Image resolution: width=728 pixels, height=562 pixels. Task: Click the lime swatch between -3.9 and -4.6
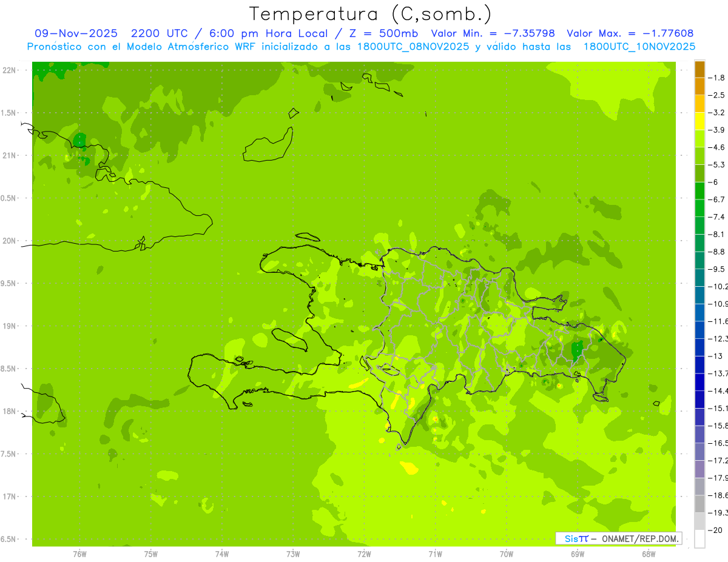699,138
